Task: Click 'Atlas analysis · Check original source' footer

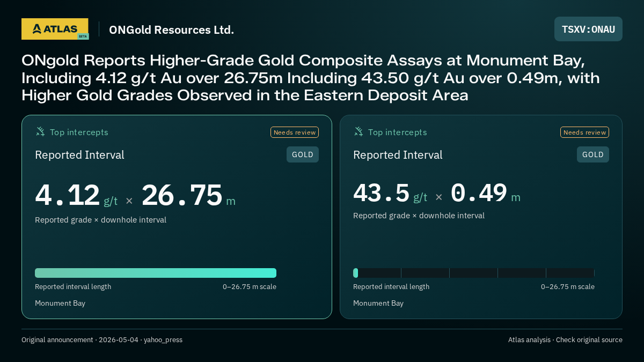Action: pos(565,340)
